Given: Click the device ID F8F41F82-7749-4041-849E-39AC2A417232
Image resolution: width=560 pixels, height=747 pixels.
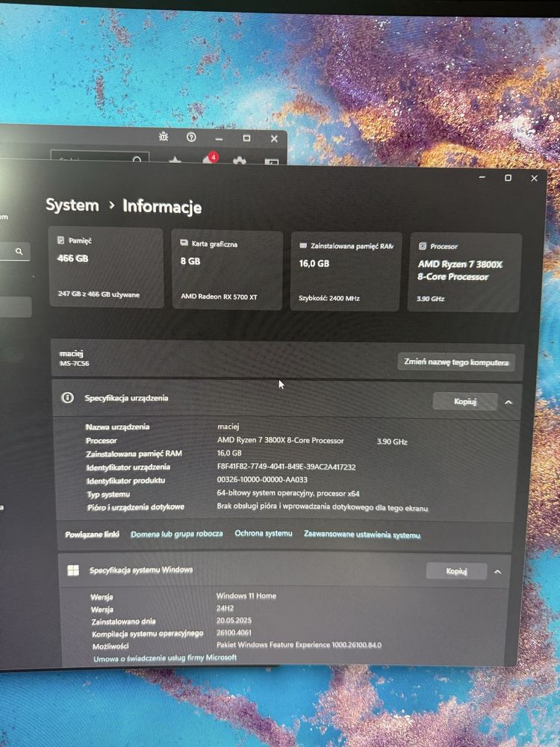Looking at the screenshot, I should 286,467.
